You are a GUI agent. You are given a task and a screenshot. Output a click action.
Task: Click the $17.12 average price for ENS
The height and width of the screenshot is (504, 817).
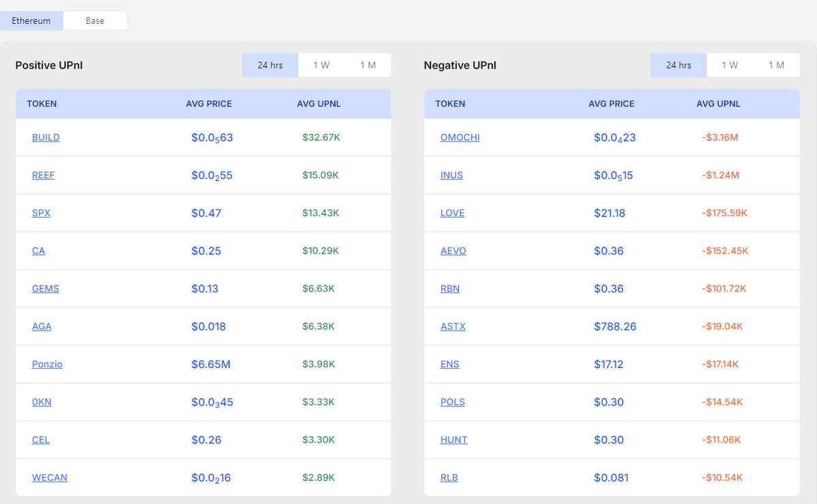[609, 365]
